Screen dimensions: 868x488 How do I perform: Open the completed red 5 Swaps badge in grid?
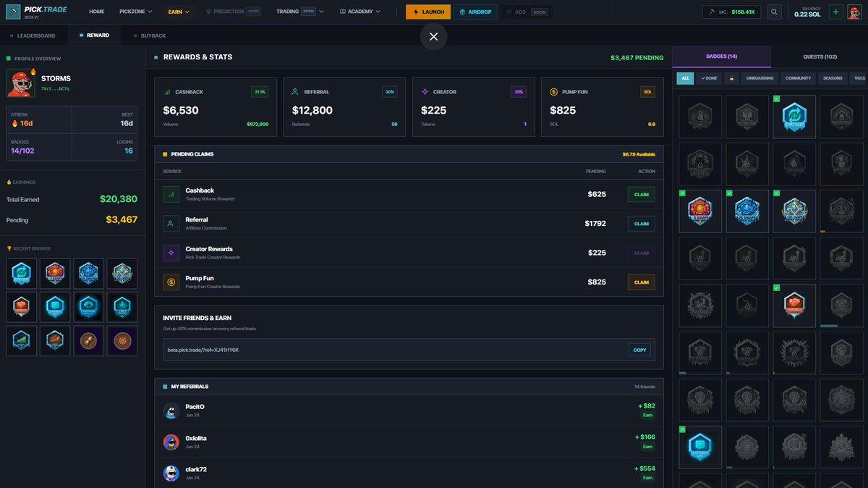coord(700,211)
